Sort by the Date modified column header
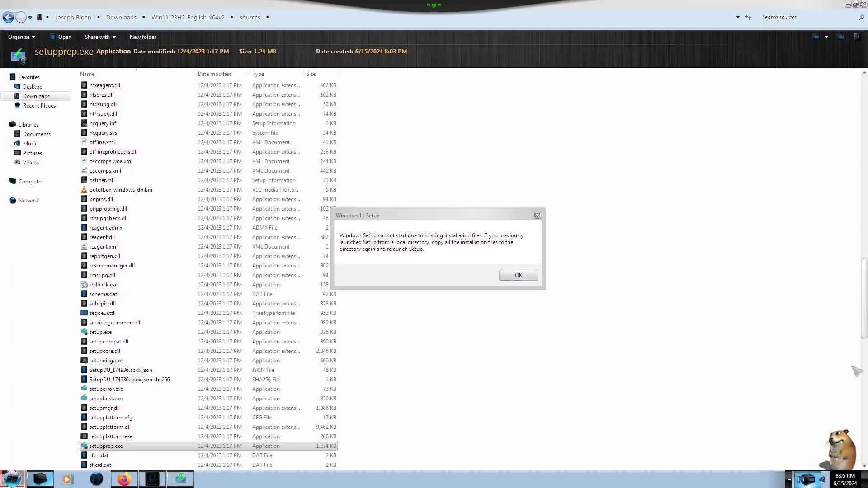Screen dimensions: 868x488 215,74
